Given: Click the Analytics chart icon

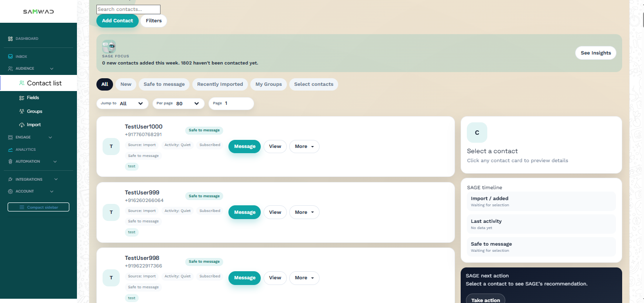Looking at the screenshot, I should click(10, 150).
